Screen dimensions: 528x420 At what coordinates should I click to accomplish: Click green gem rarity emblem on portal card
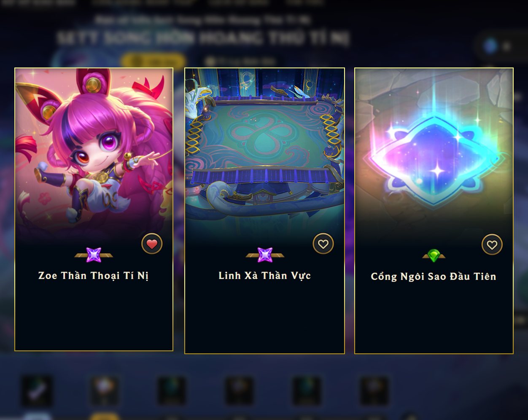pos(434,255)
